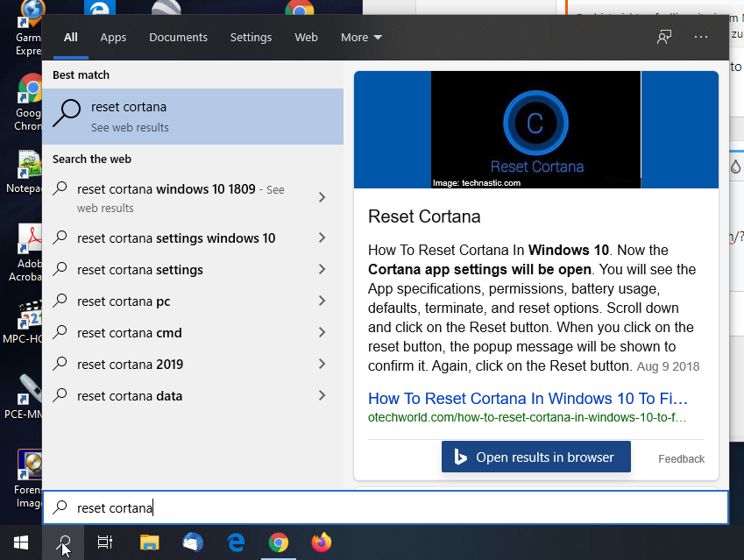Switch to the Apps search tab

pyautogui.click(x=113, y=37)
